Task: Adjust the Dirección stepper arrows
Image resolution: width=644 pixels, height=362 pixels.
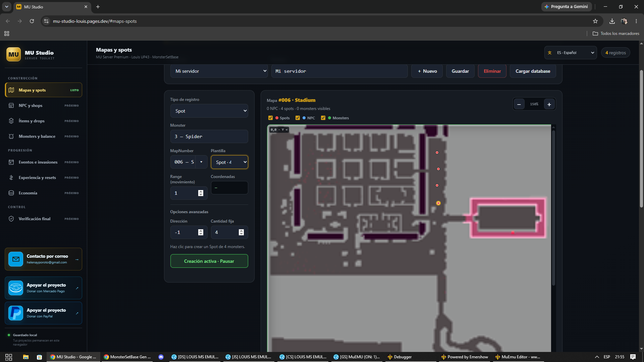Action: [x=201, y=232]
